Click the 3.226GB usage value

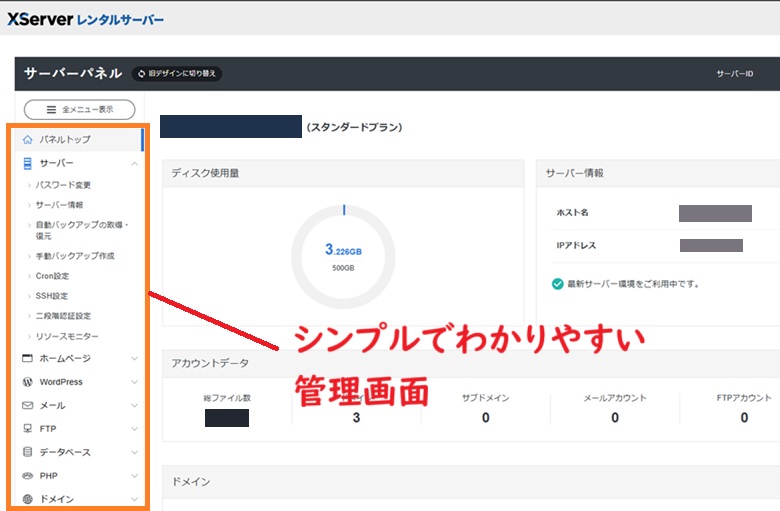[x=343, y=249]
